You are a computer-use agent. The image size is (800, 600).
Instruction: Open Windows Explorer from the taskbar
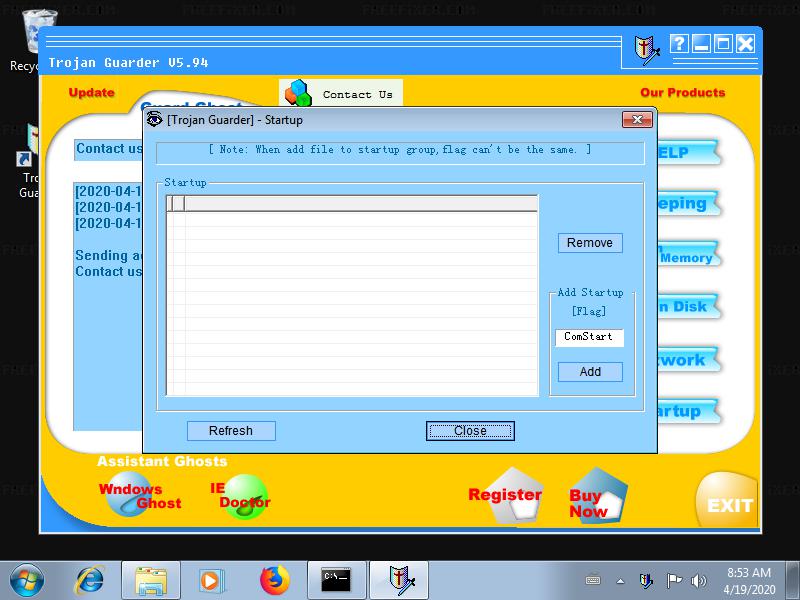151,581
